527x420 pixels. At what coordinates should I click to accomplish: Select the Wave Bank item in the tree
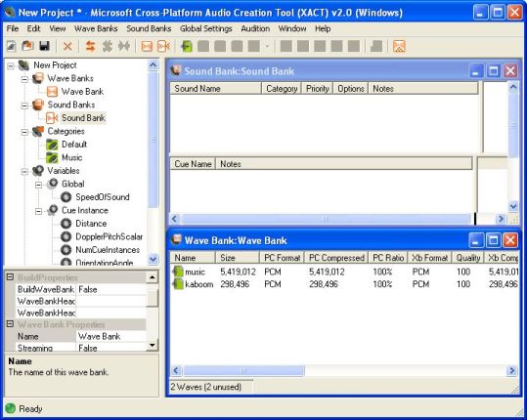(82, 91)
